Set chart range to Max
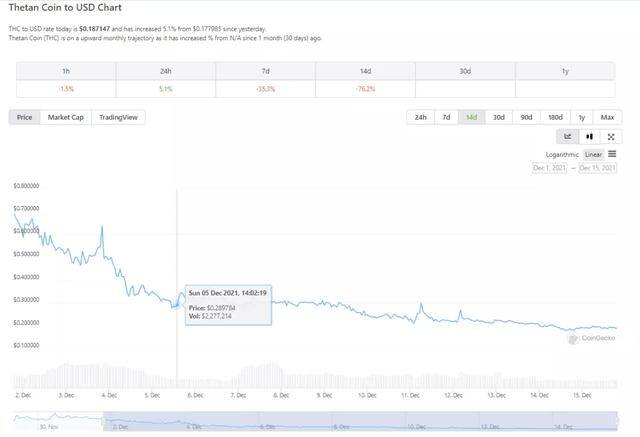This screenshot has width=640, height=437. (607, 117)
